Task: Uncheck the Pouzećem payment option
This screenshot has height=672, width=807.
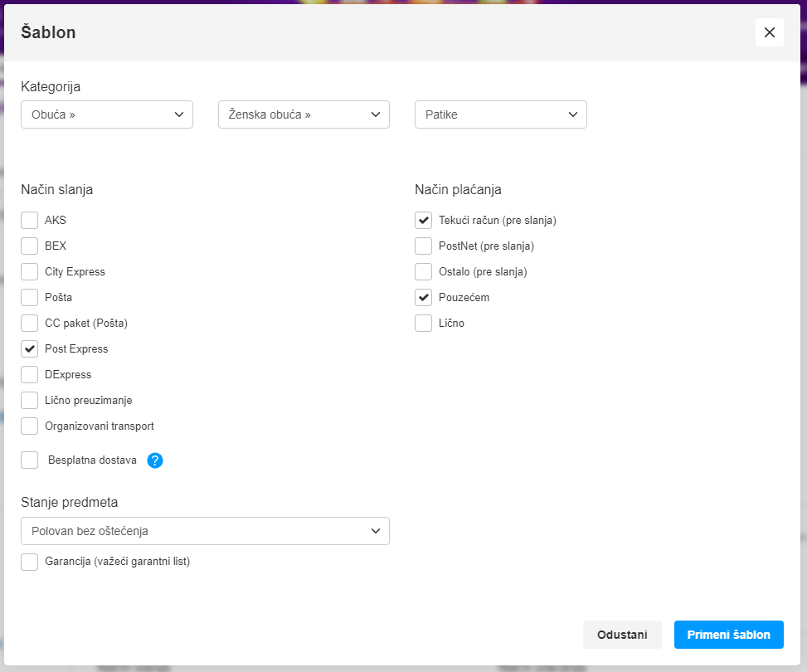Action: (x=424, y=298)
